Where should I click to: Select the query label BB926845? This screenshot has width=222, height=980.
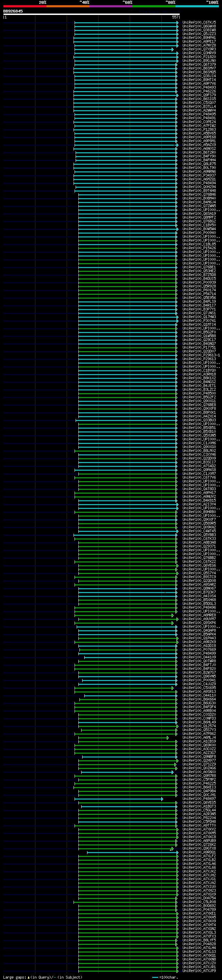13,11
